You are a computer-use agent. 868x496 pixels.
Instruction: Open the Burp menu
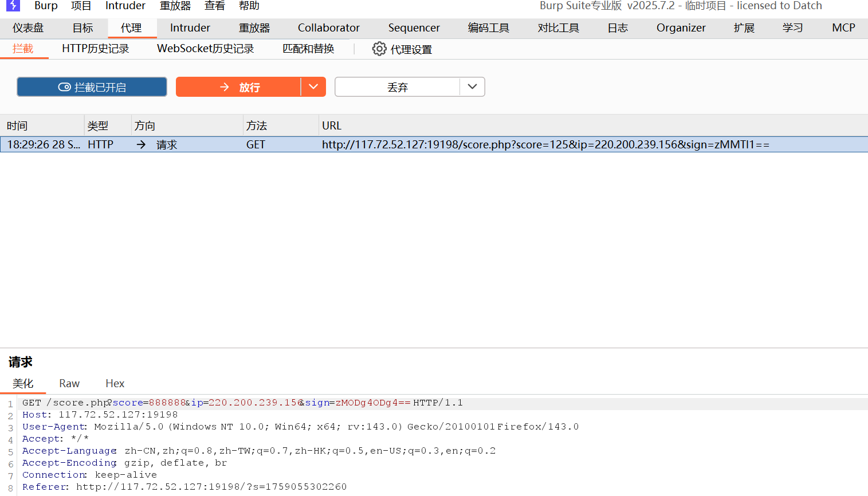click(x=46, y=6)
